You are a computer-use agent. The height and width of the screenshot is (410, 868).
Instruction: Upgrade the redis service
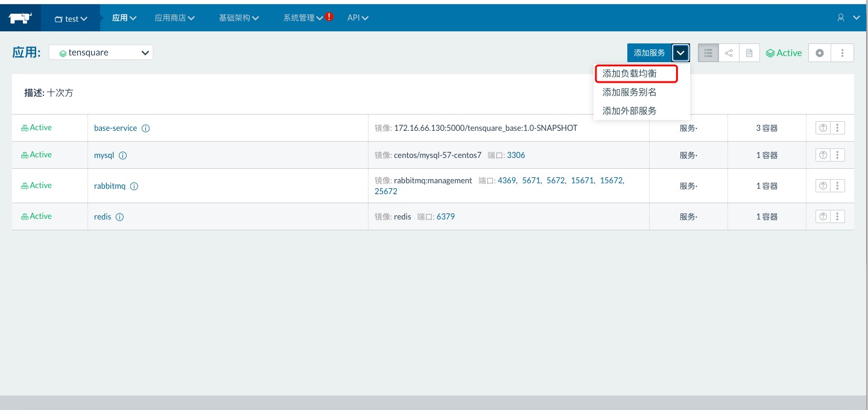(x=823, y=216)
